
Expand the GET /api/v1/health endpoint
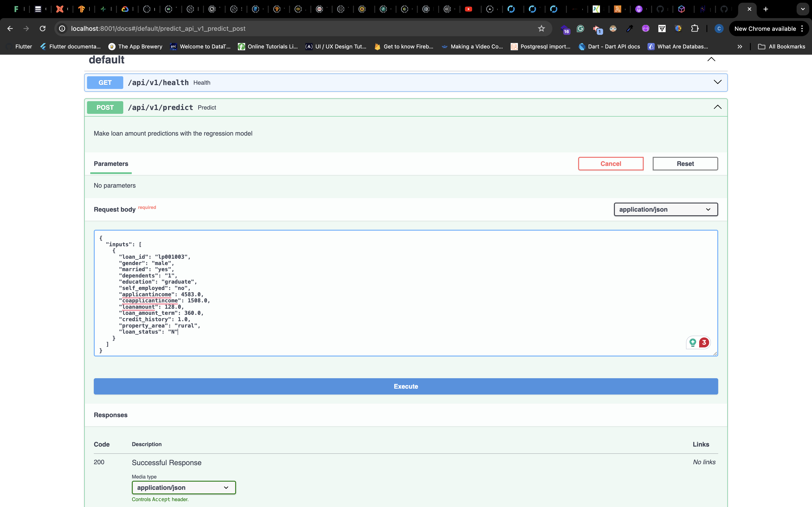pyautogui.click(x=717, y=82)
